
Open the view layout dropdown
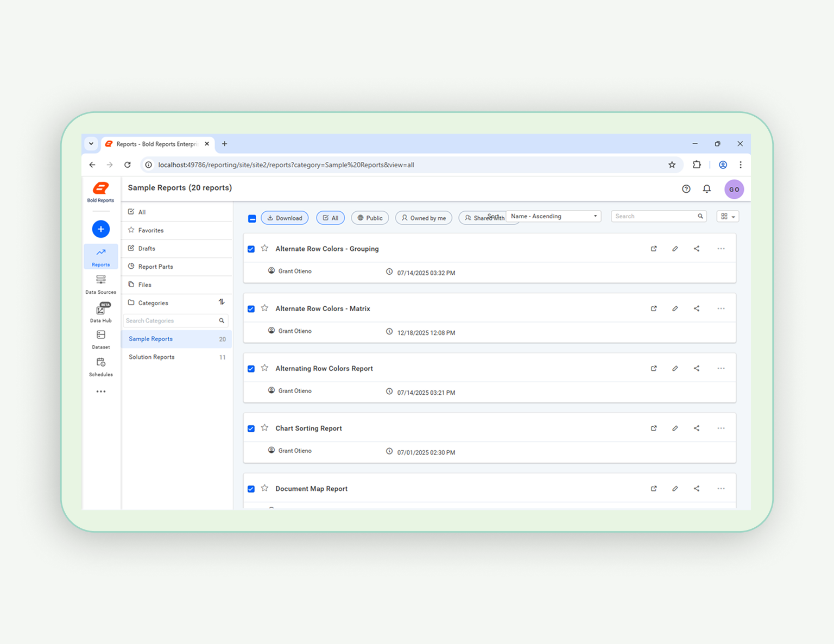click(728, 216)
